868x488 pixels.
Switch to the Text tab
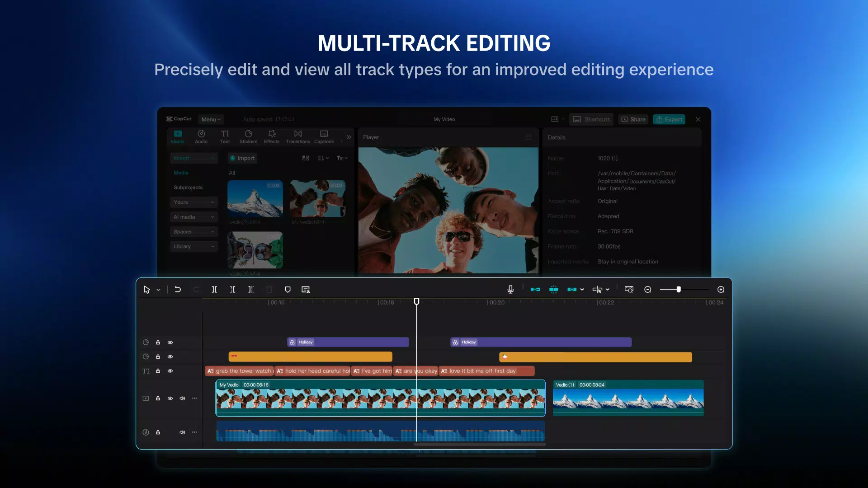click(225, 136)
